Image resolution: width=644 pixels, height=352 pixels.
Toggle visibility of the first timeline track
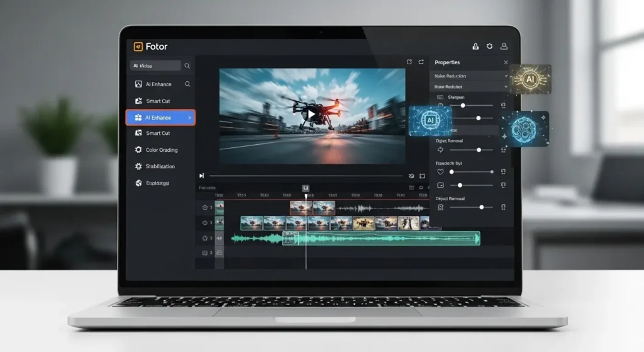[204, 207]
